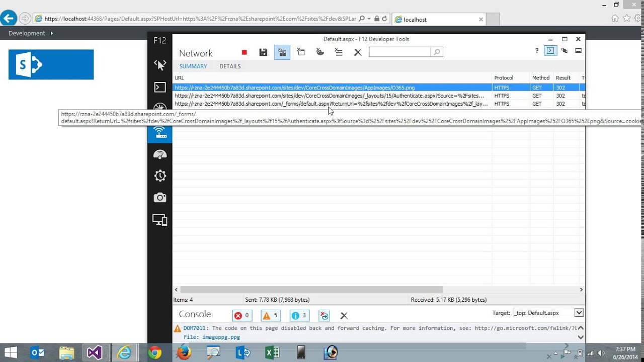Select the DOM Explorer element picker icon
The height and width of the screenshot is (362, 644).
pos(160,65)
